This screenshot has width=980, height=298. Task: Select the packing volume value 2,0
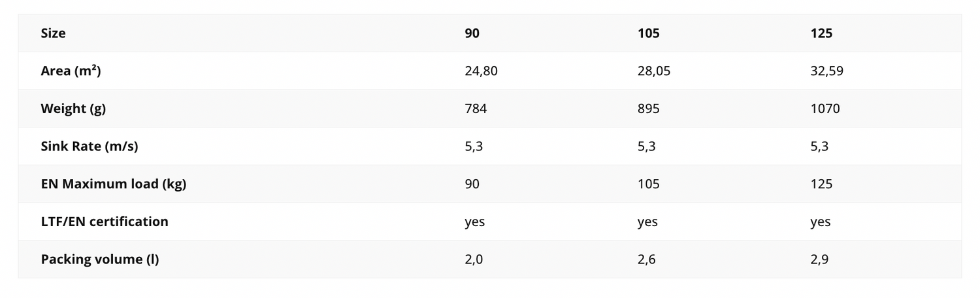(474, 259)
